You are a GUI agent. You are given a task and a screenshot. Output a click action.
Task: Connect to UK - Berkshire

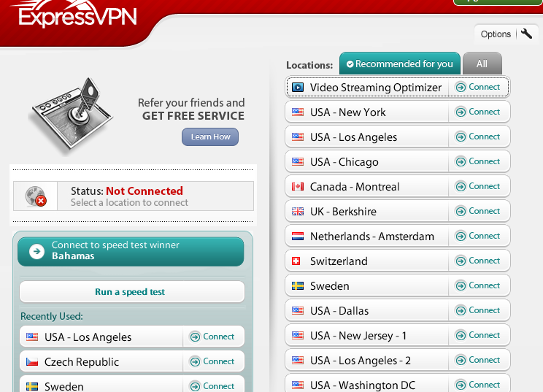click(478, 211)
